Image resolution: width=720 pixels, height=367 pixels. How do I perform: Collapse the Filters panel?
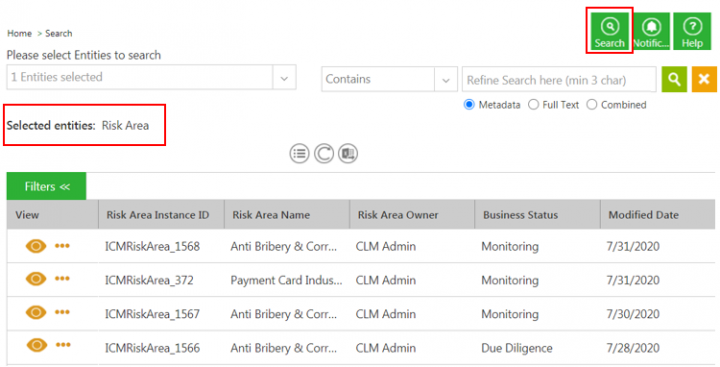pos(46,186)
